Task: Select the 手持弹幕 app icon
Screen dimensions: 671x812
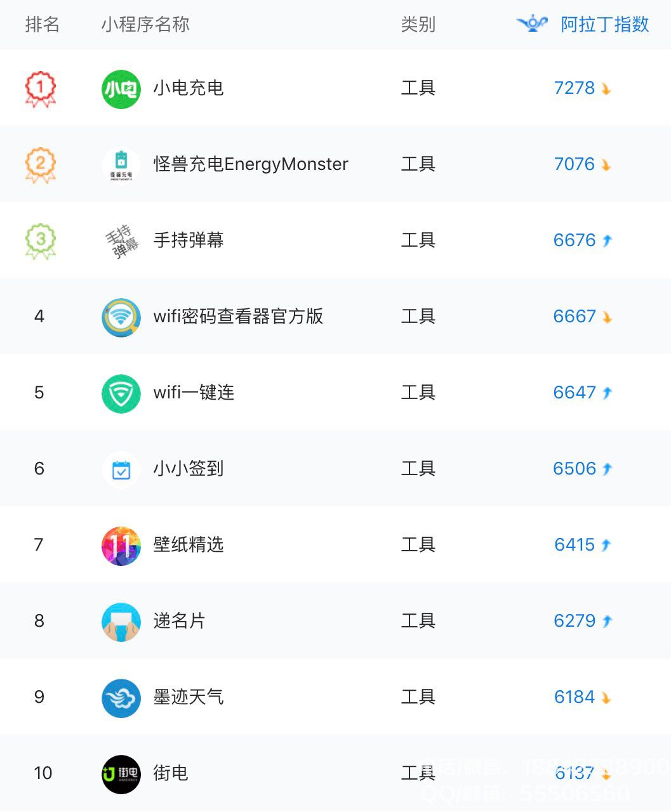Action: pyautogui.click(x=121, y=241)
